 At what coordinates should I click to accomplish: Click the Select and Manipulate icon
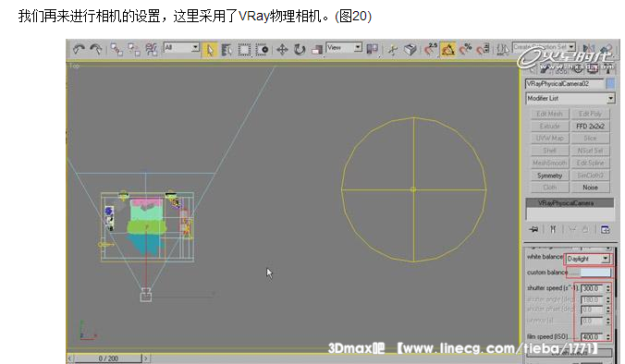coord(393,50)
